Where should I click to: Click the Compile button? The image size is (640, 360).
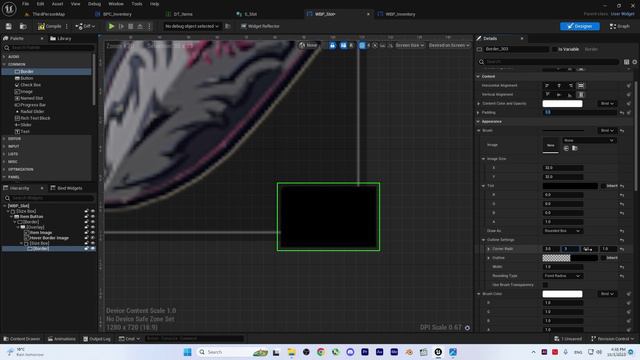click(49, 26)
